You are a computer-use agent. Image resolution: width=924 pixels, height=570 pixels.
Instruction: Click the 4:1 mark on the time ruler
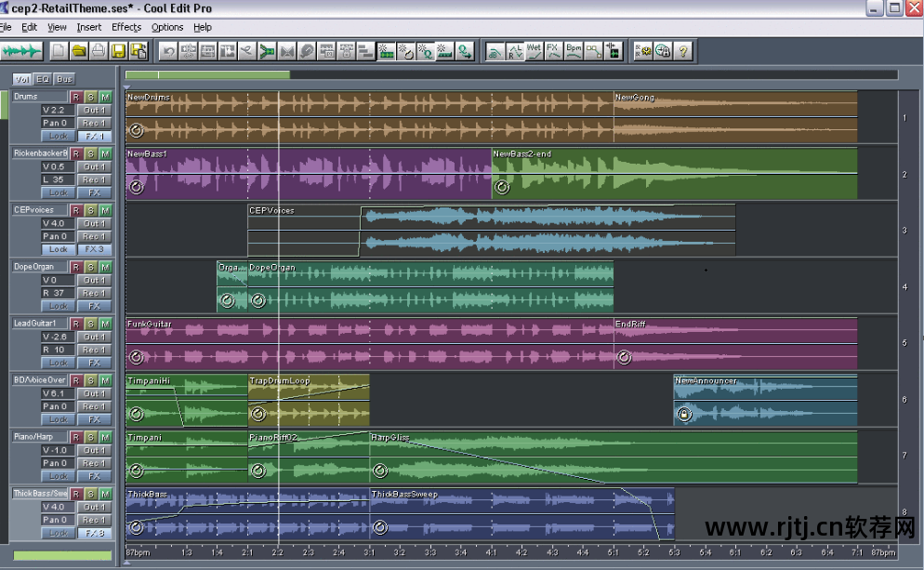point(491,552)
